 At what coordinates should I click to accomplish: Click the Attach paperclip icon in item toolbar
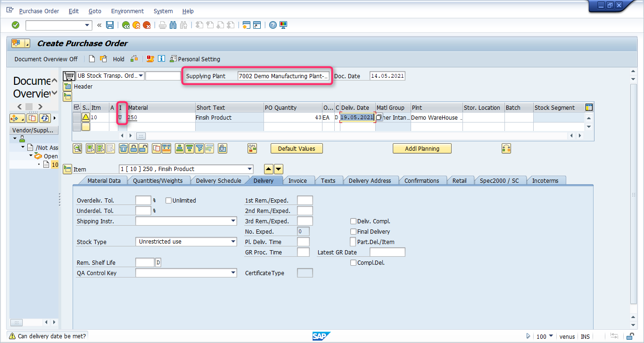(x=223, y=148)
